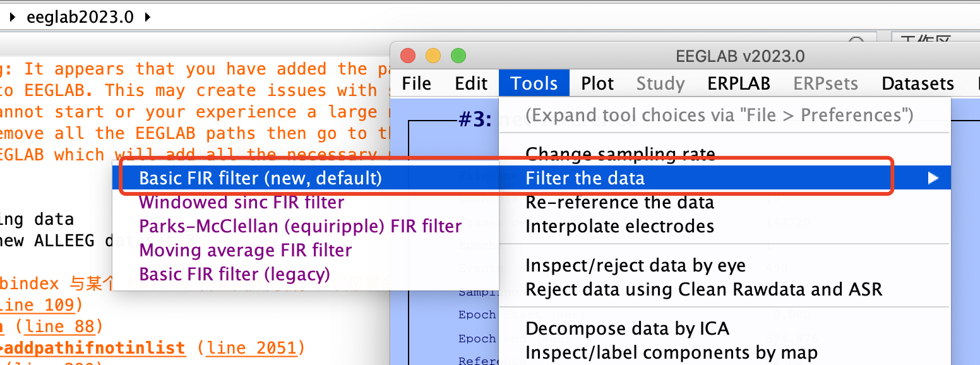The height and width of the screenshot is (365, 980).
Task: Select Basic FIR filter (new, default)
Action: point(260,178)
